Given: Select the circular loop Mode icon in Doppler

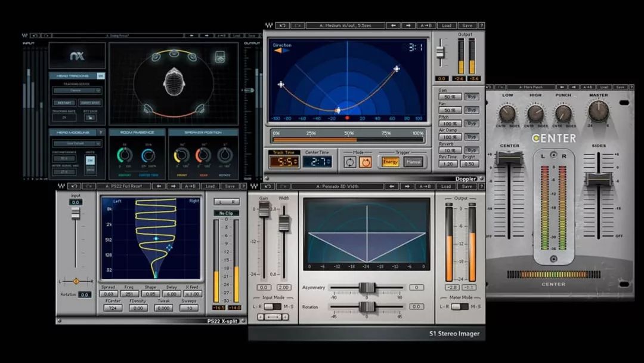Looking at the screenshot, I should click(351, 162).
